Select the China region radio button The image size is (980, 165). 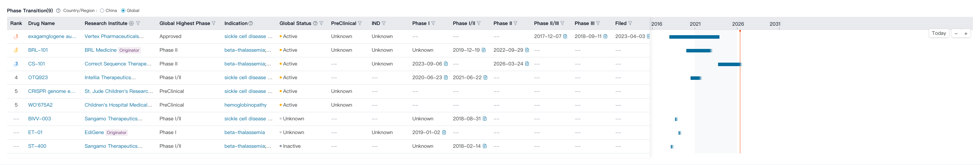[102, 11]
